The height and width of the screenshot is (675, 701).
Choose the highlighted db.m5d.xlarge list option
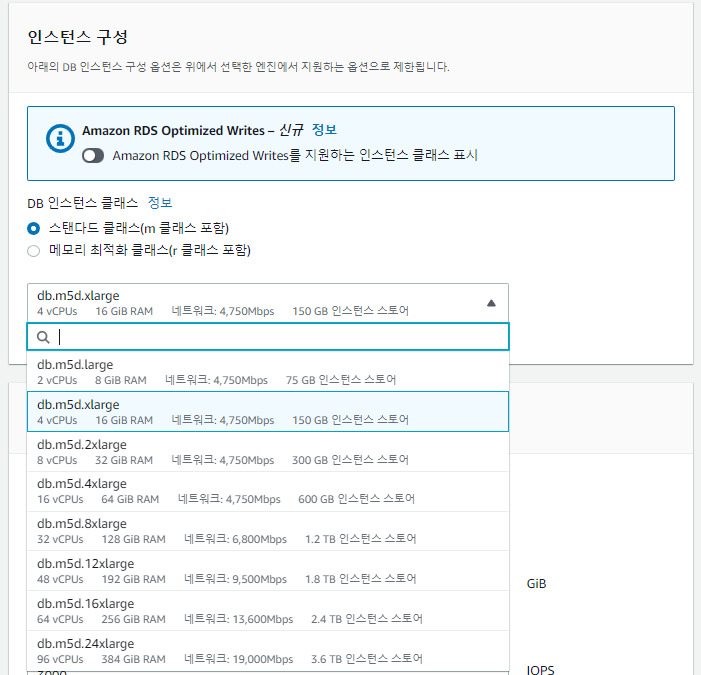pyautogui.click(x=268, y=412)
